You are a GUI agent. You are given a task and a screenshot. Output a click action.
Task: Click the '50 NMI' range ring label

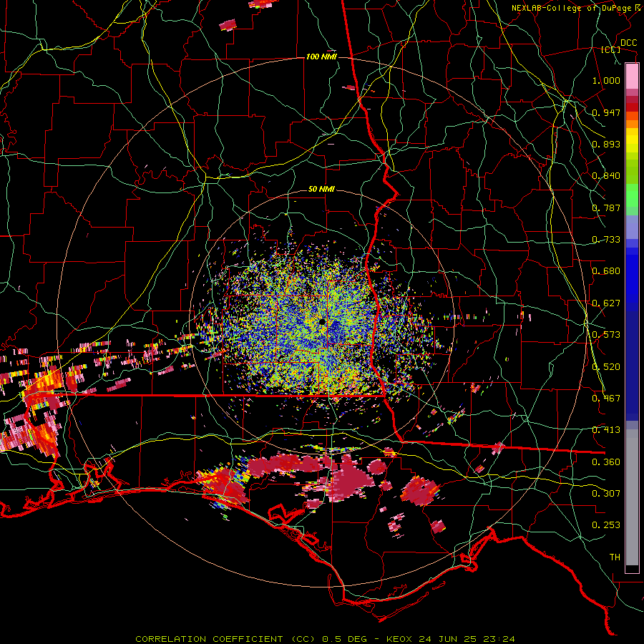coord(321,190)
